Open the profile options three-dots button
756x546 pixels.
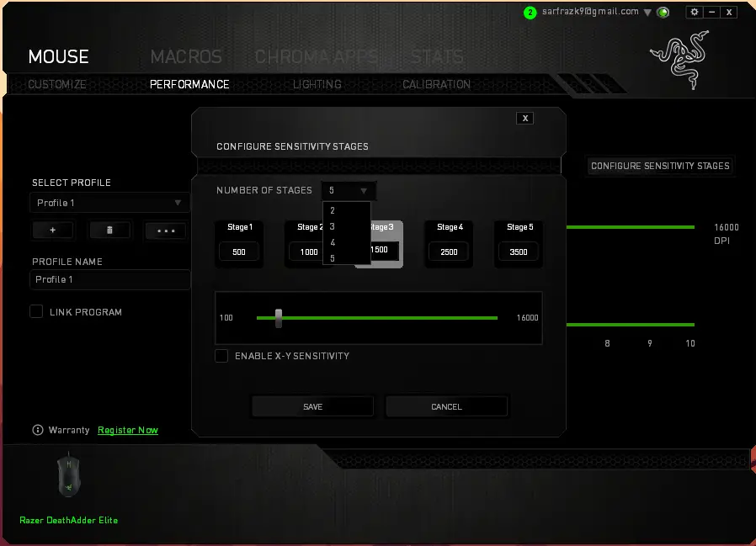point(165,230)
